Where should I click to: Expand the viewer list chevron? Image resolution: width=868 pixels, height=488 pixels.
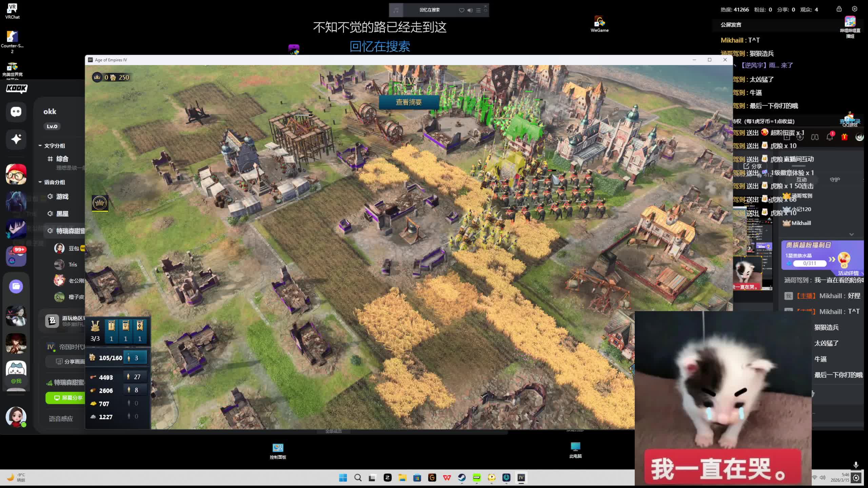[x=851, y=234]
